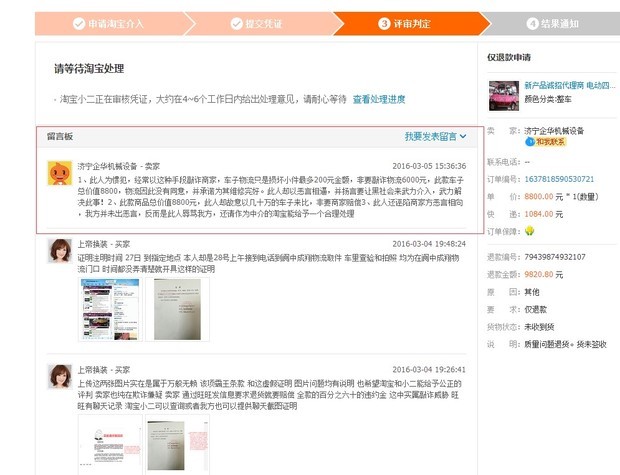Click 上帝抽装 avatar on 19:26:41 message
Image resolution: width=620 pixels, height=475 pixels.
pos(60,377)
